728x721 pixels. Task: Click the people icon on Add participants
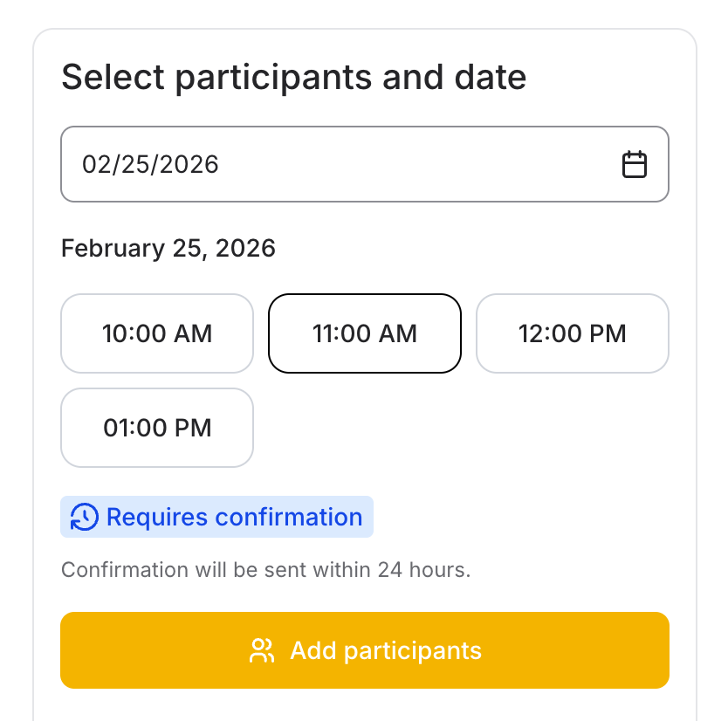tap(262, 650)
